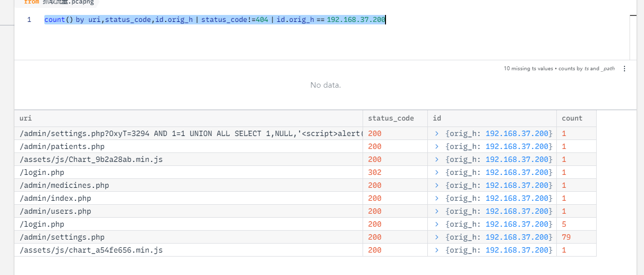The image size is (644, 275).
Task: Expand id record for /admin/users.php row
Action: [437, 211]
